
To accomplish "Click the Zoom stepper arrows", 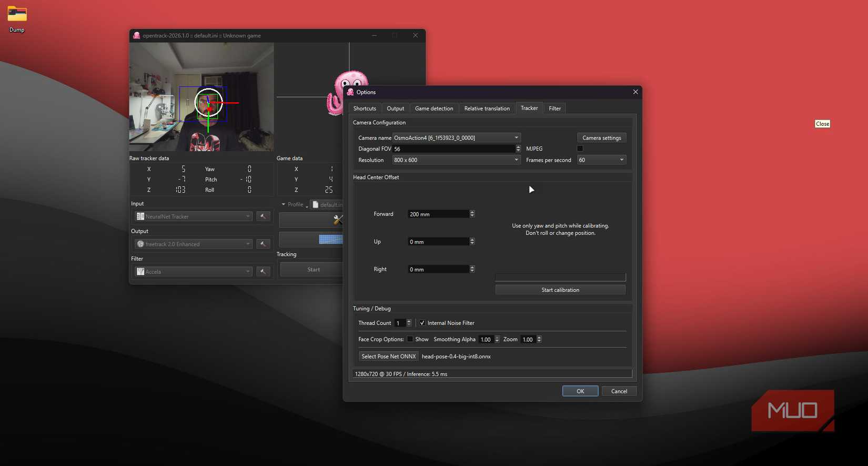I will click(x=539, y=339).
